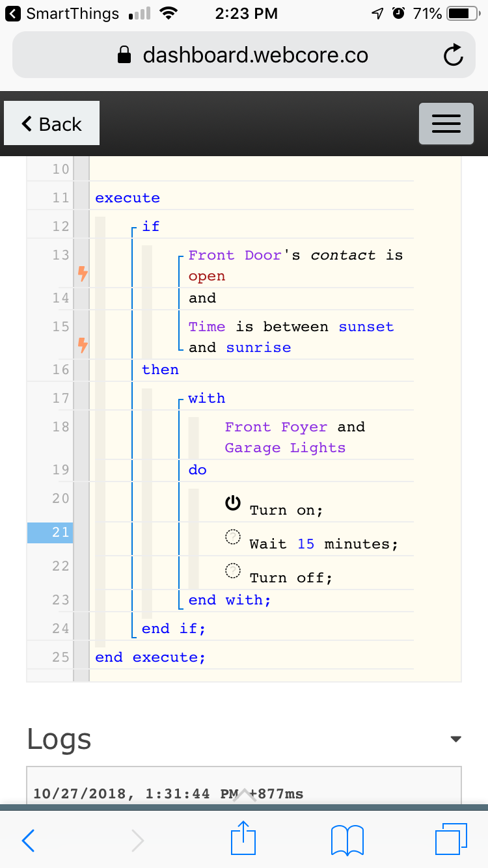Tap the dashboard.webcore.co address bar

tap(244, 55)
